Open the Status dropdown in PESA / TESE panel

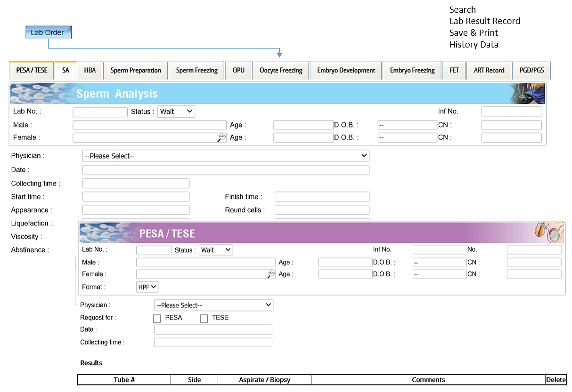pyautogui.click(x=216, y=250)
